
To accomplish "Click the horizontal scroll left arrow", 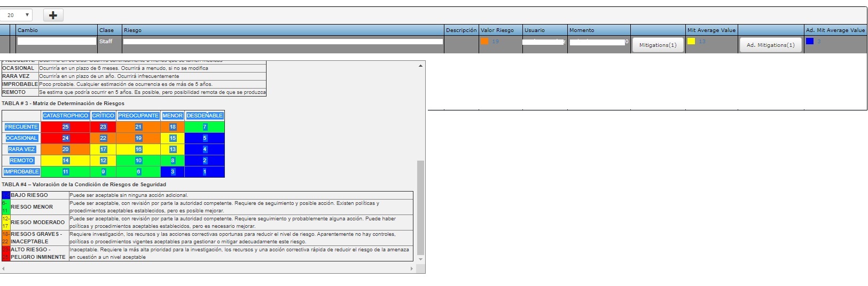I will click(4, 268).
